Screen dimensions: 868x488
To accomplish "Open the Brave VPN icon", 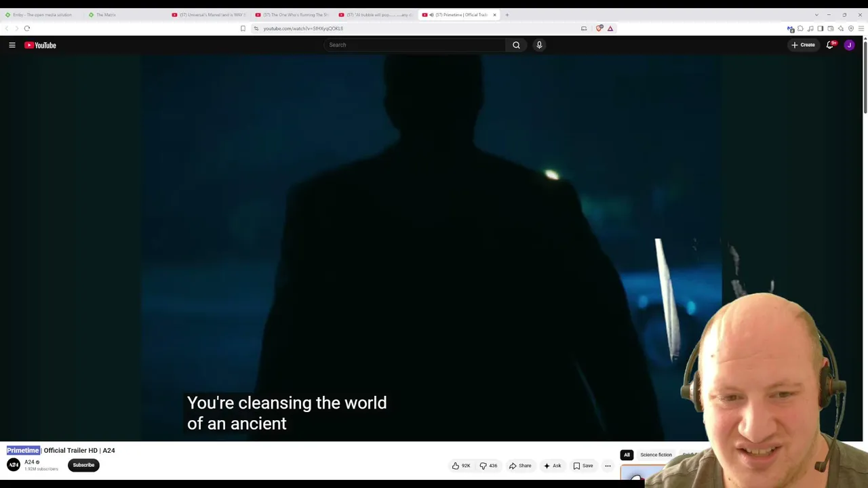I will (851, 28).
